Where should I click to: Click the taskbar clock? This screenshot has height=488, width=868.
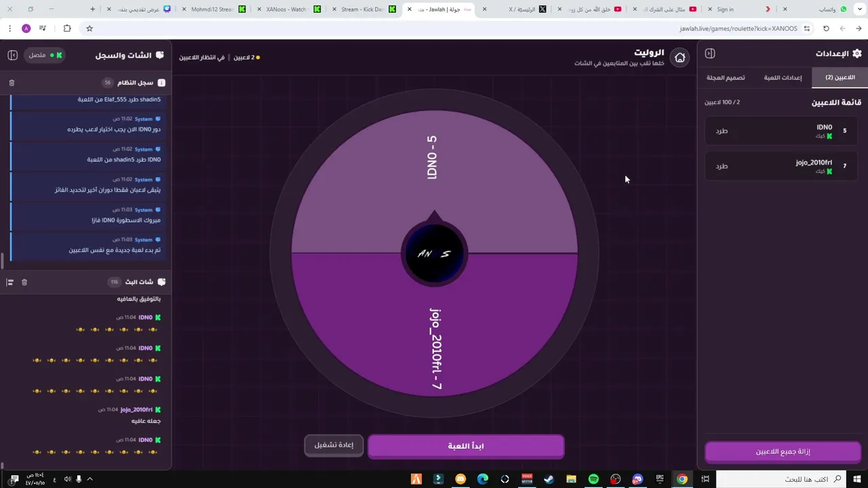coord(35,479)
